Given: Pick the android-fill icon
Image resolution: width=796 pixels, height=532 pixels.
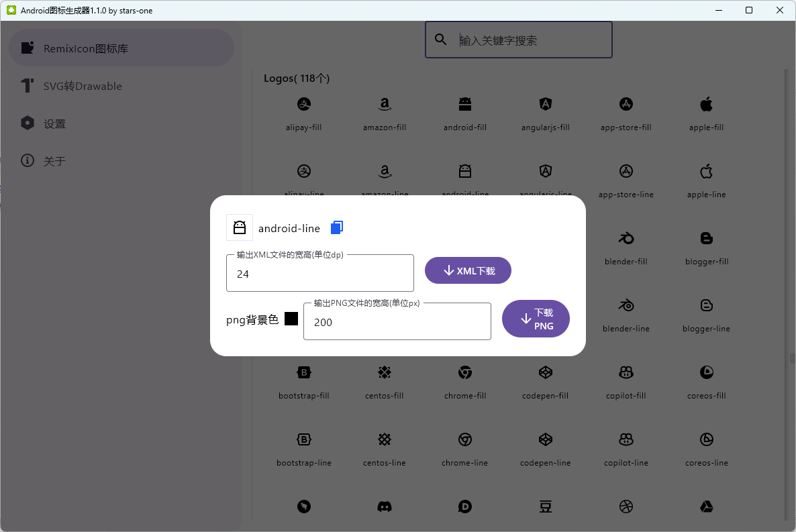Looking at the screenshot, I should 465,104.
